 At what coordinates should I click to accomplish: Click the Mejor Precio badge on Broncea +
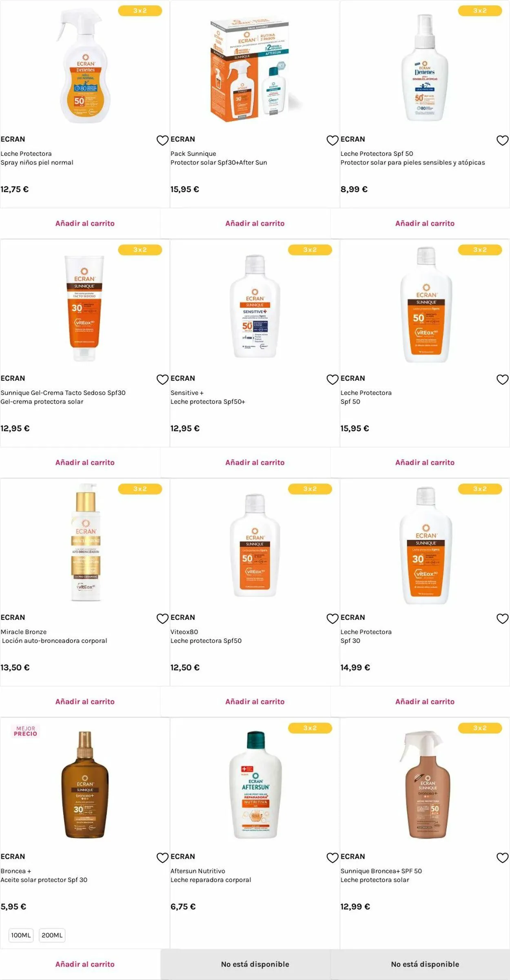25,731
